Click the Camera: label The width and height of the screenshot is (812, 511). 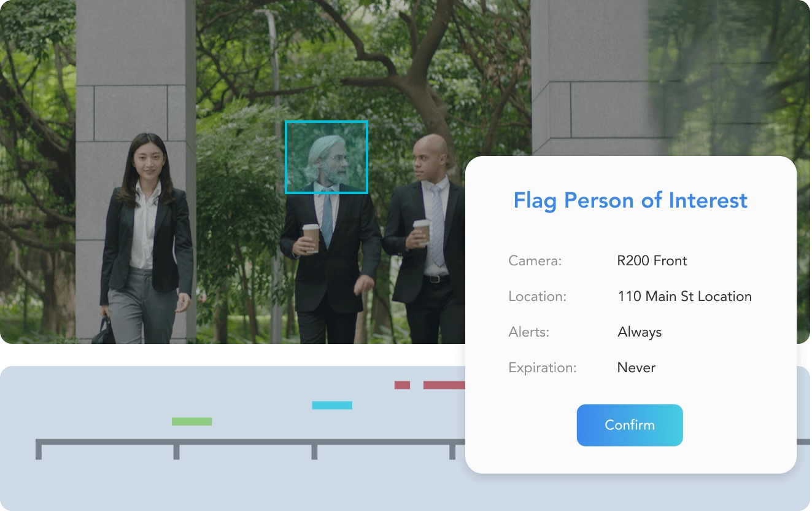[535, 261]
